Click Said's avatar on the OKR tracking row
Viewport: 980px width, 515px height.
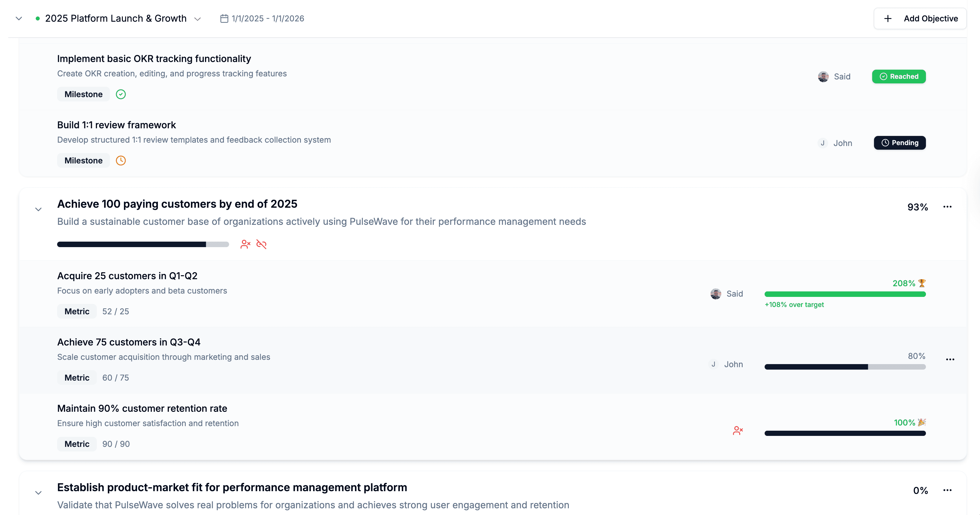(x=823, y=77)
